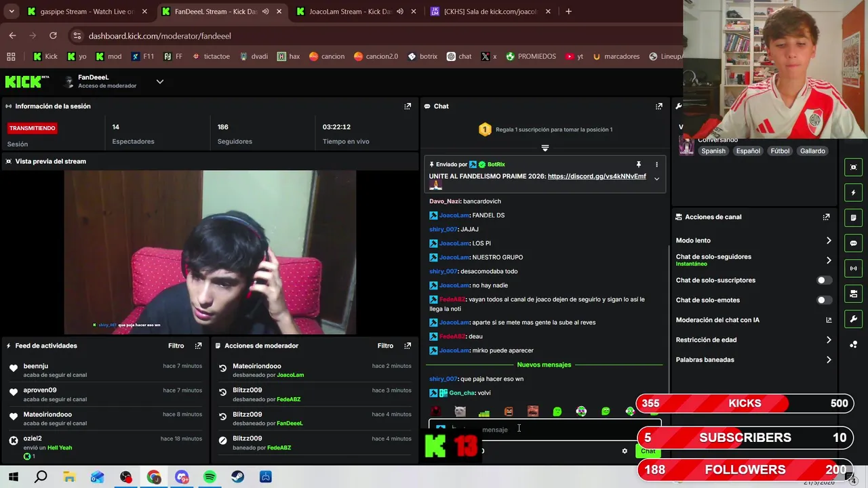Click the stream preview video
The width and height of the screenshot is (868, 488).
coord(210,252)
